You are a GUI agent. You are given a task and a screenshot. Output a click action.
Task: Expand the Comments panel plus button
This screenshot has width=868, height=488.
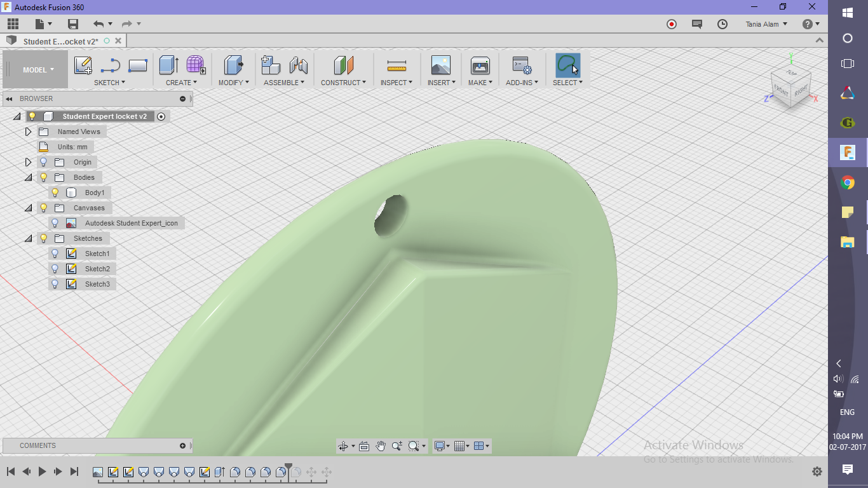(x=182, y=445)
